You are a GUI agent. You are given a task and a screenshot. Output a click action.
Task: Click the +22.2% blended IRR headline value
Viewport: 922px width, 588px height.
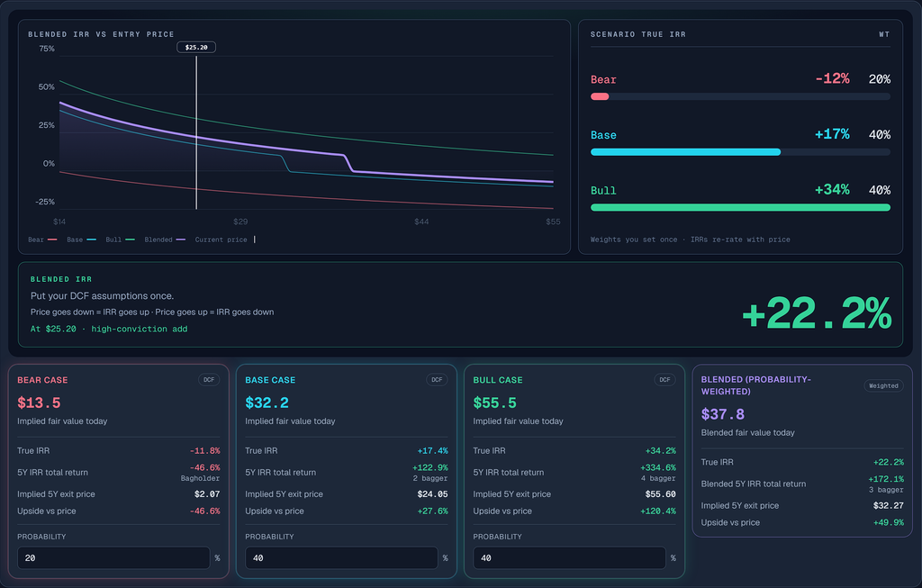pyautogui.click(x=817, y=313)
